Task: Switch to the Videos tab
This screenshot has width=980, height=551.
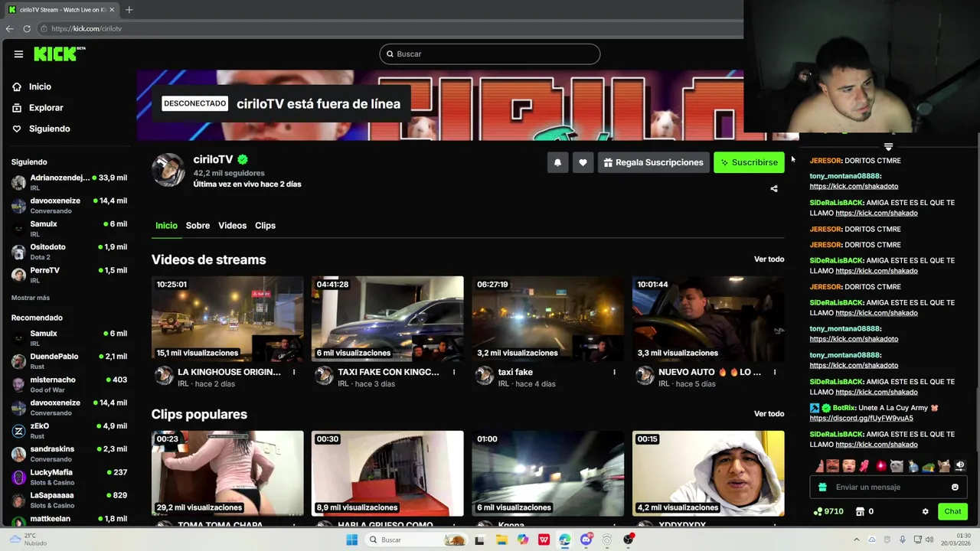Action: [232, 226]
